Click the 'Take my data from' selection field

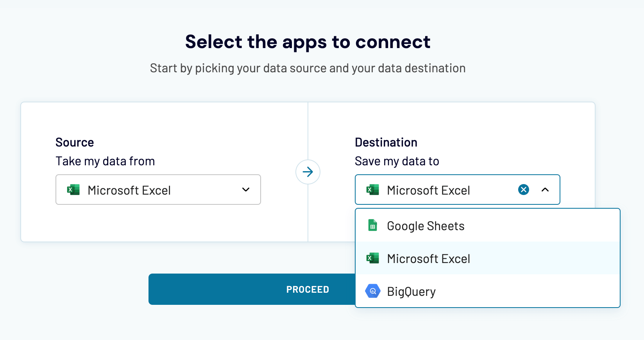click(x=158, y=190)
